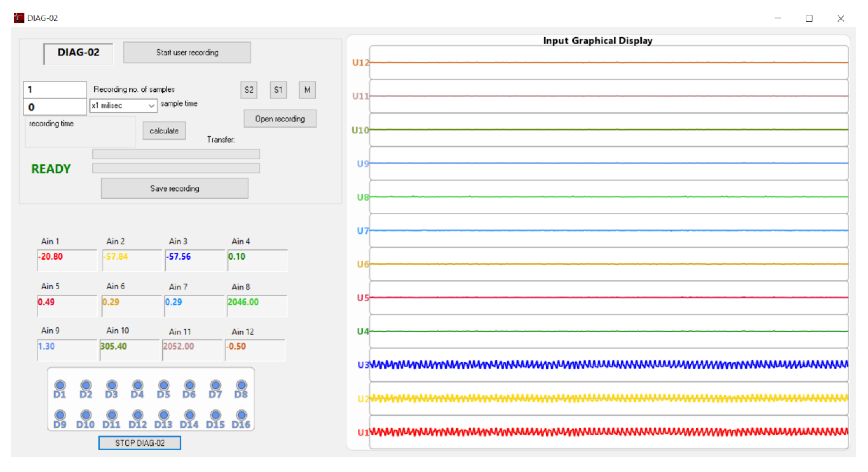
Task: Click Save recording button
Action: pyautogui.click(x=174, y=189)
